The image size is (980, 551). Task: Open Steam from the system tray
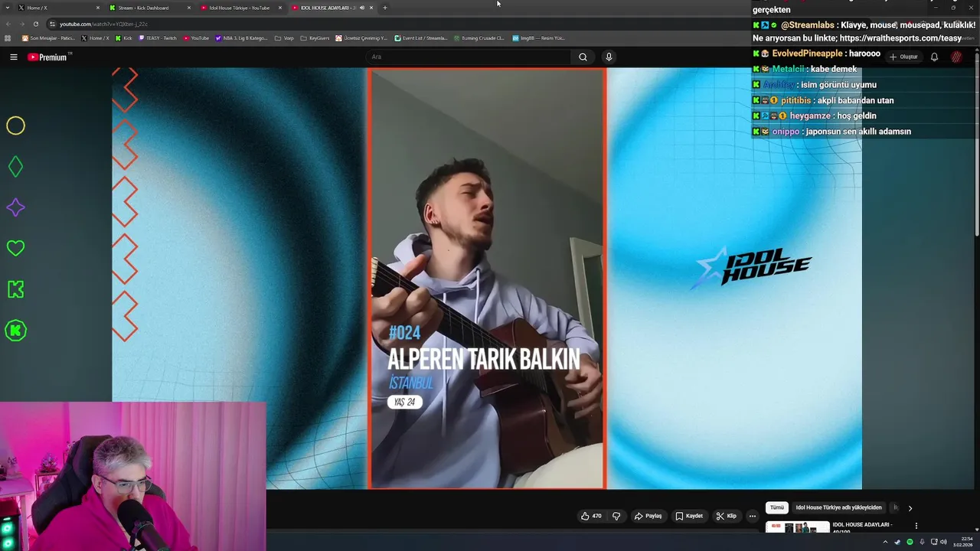(898, 542)
